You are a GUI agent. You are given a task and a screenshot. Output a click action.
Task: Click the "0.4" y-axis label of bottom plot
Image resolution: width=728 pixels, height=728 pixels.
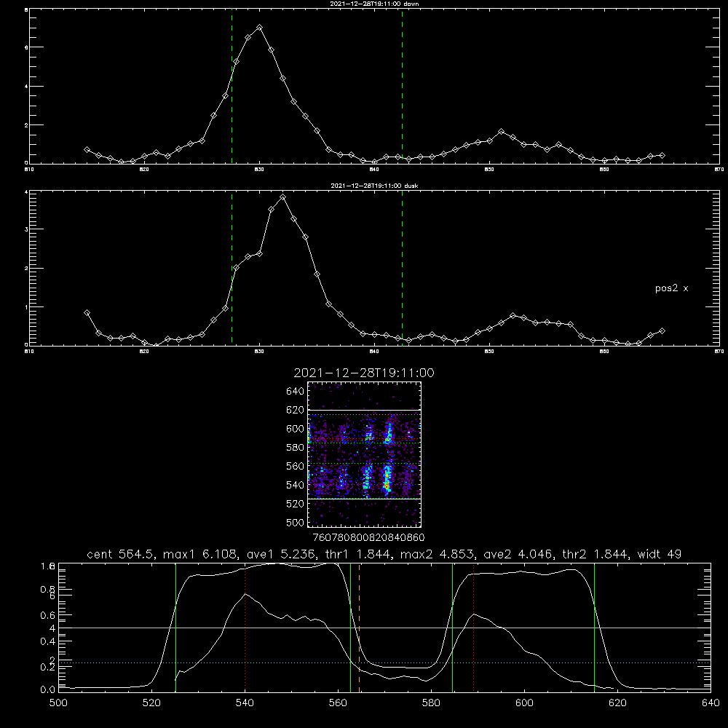coord(48,641)
